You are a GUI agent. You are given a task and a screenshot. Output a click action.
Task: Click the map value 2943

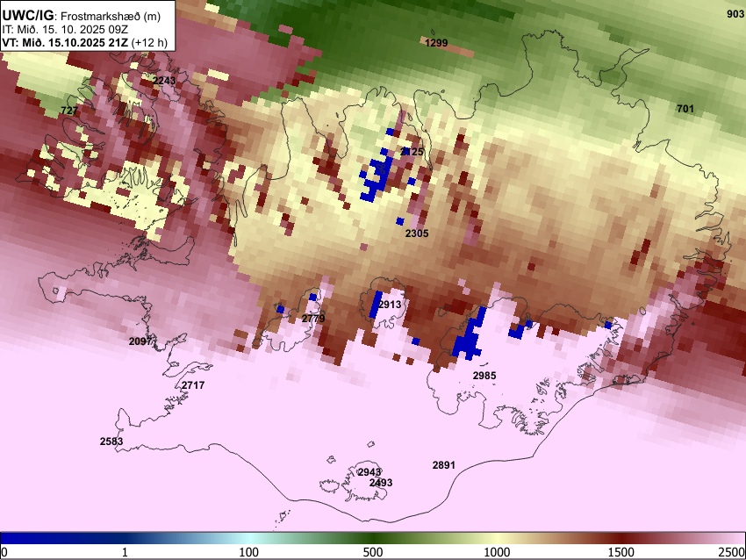[x=369, y=472]
